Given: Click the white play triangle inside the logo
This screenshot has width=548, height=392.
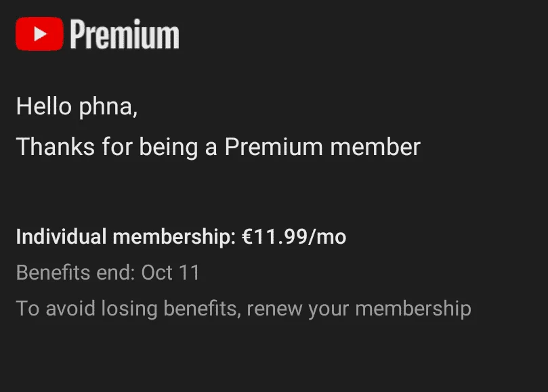Looking at the screenshot, I should coord(41,34).
